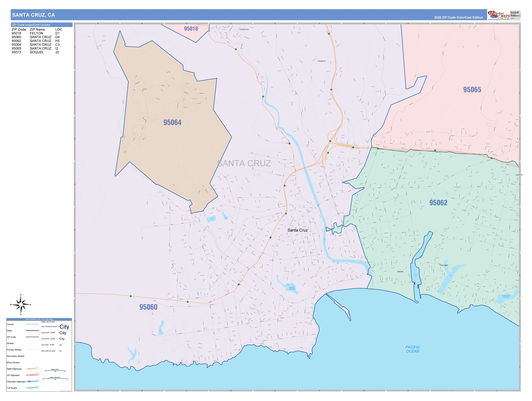The width and height of the screenshot is (532, 401).
Task: Click the County boundary line sample in the legend
Action: tap(32, 324)
